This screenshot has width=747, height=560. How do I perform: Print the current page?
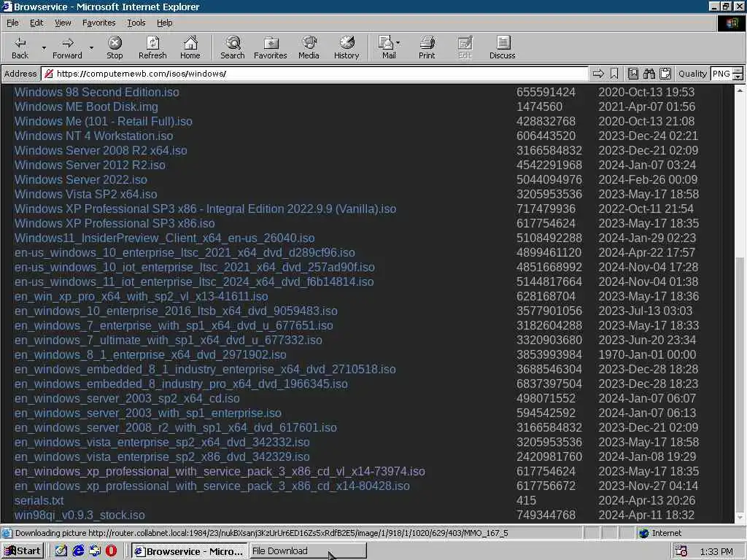(x=427, y=47)
